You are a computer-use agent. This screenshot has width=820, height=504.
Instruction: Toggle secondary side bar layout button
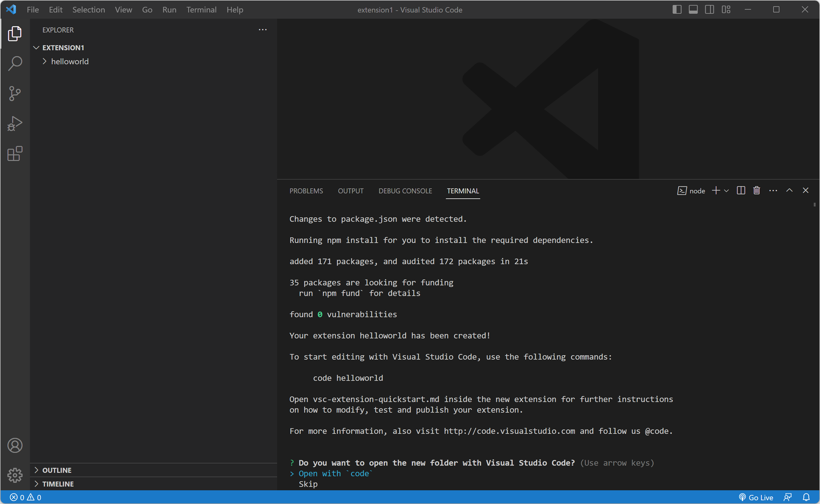pos(709,10)
